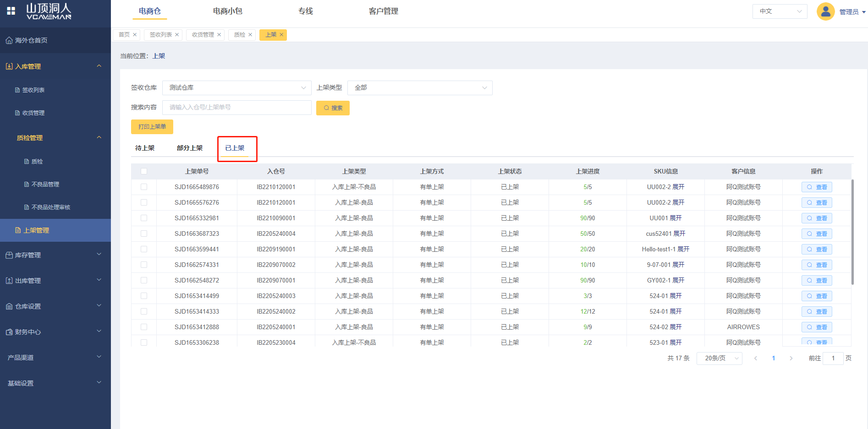Open the 签收仓库 warehouse dropdown
Viewport: 868px width, 429px height.
point(236,87)
